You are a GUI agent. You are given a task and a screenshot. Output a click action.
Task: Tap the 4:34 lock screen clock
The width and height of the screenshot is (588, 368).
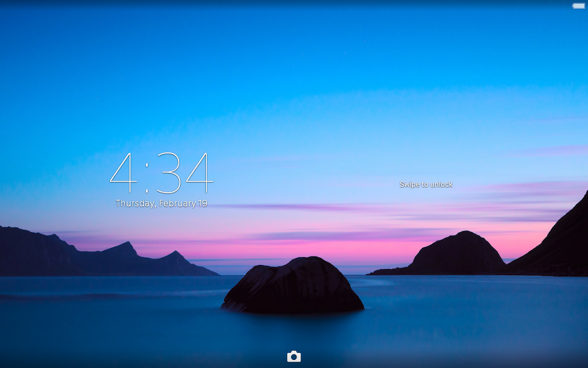[162, 173]
